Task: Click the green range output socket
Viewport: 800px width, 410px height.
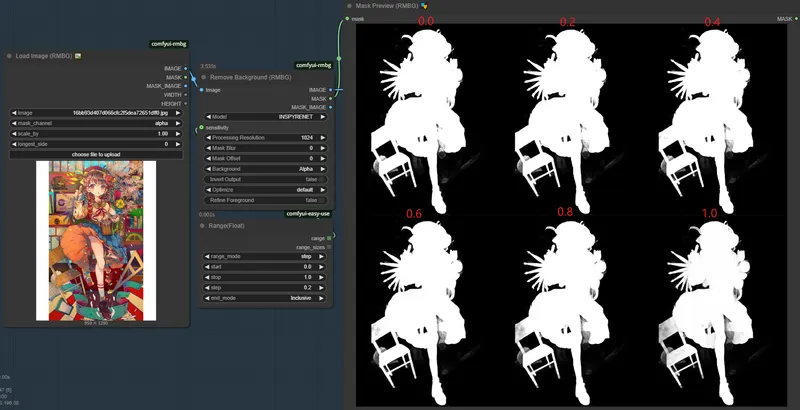Action: pyautogui.click(x=329, y=238)
